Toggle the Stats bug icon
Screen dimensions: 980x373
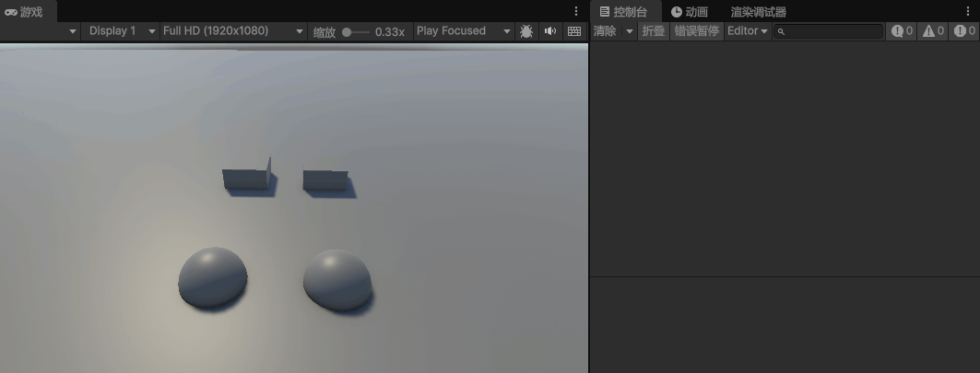point(526,31)
